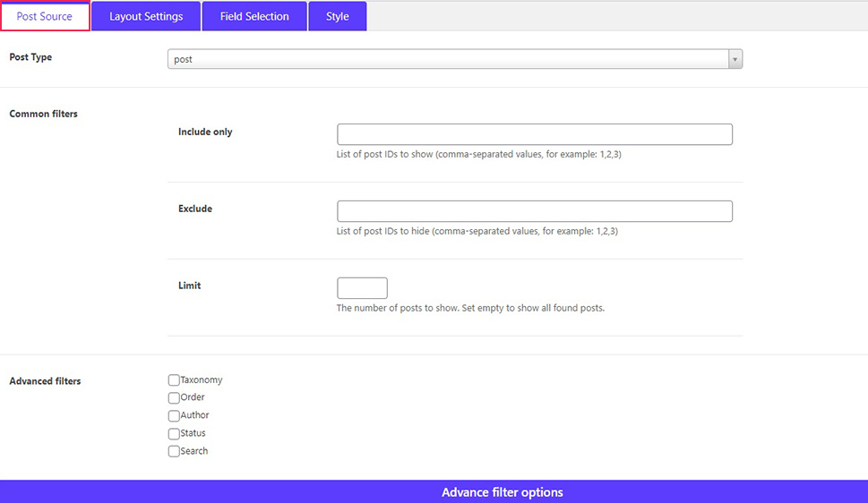The width and height of the screenshot is (868, 503).
Task: Click the Advance filter options bar
Action: click(434, 492)
